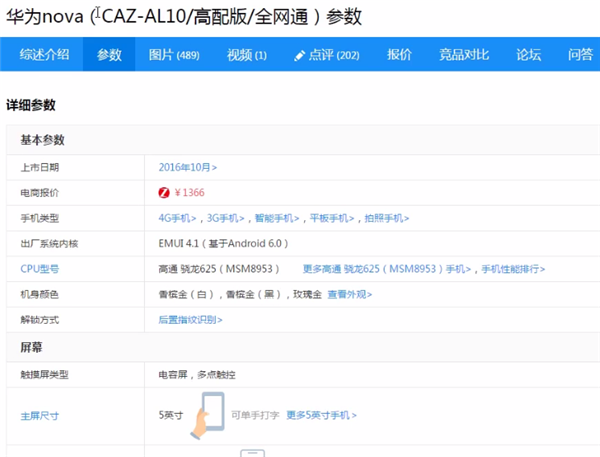The image size is (600, 457).
Task: Click the red Z merchant icon
Action: (164, 193)
